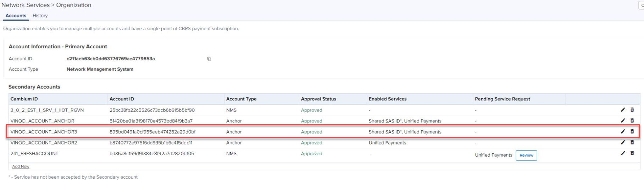The width and height of the screenshot is (644, 180).
Task: Delete the VINOD_ACCOUNT_ANCHOR2 account
Action: (632, 142)
